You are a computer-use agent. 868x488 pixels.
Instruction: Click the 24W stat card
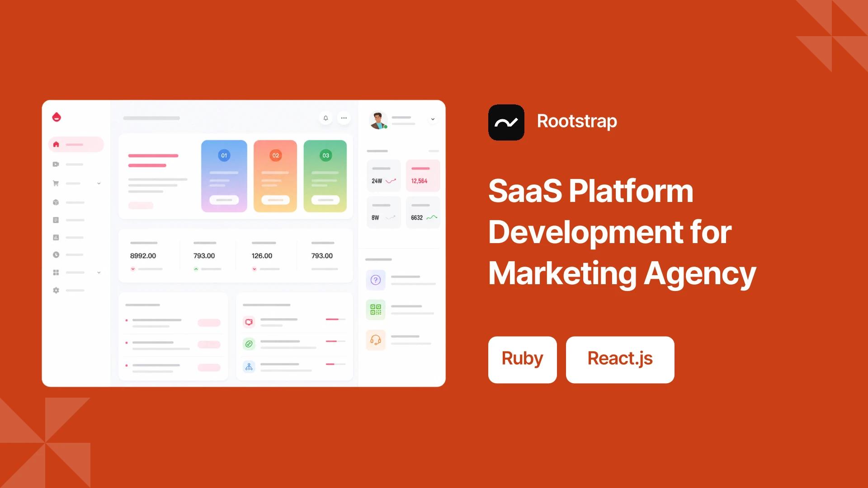pyautogui.click(x=384, y=176)
